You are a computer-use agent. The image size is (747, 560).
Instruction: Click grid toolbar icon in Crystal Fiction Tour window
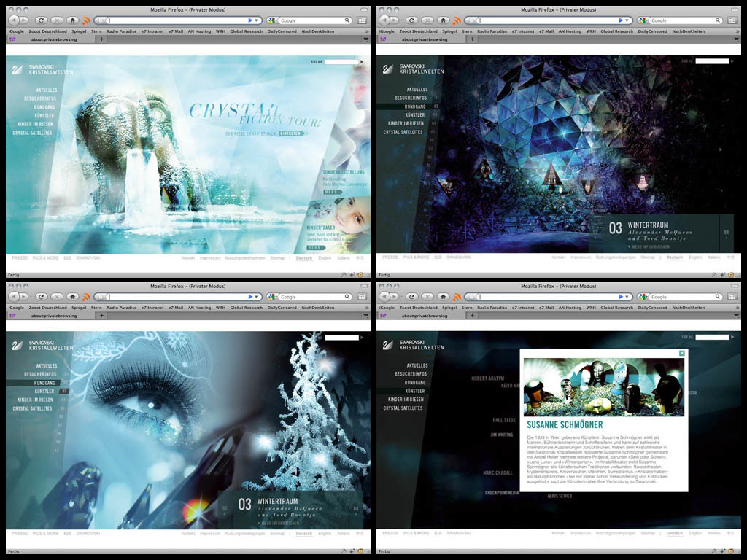click(362, 20)
